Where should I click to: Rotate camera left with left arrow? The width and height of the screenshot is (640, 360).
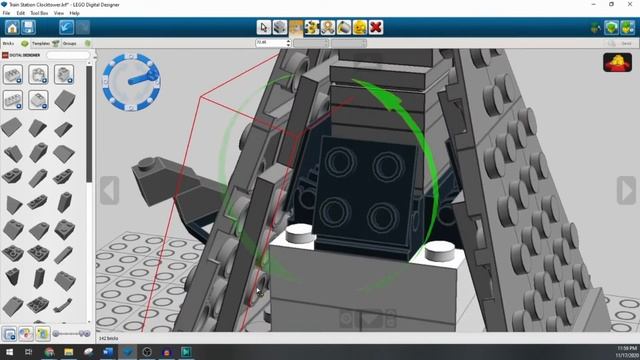tap(109, 190)
